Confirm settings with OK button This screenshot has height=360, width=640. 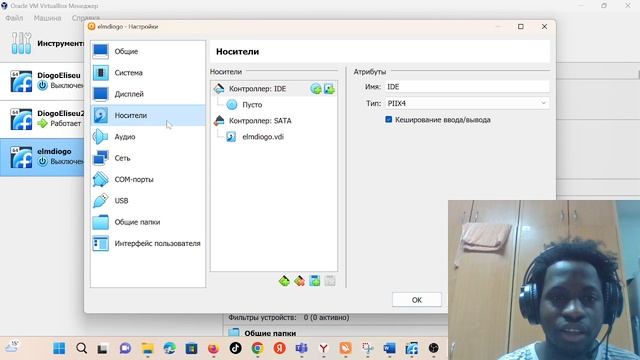click(x=417, y=300)
